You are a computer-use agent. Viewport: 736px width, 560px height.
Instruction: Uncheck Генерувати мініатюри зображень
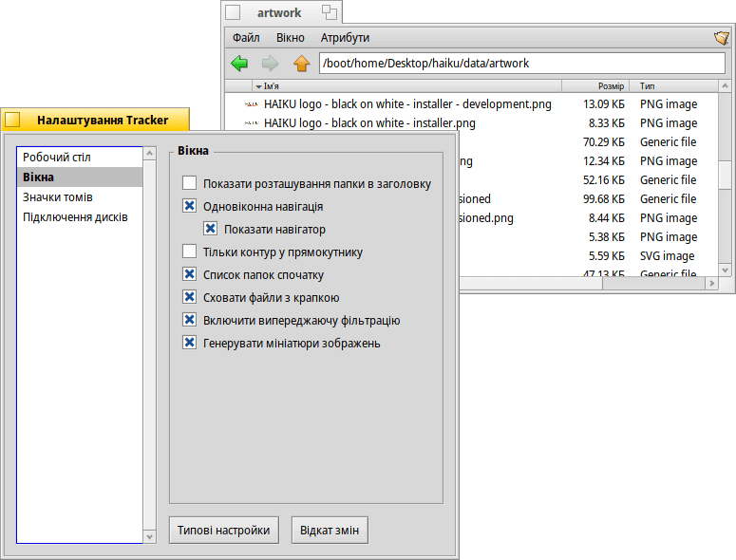point(189,343)
